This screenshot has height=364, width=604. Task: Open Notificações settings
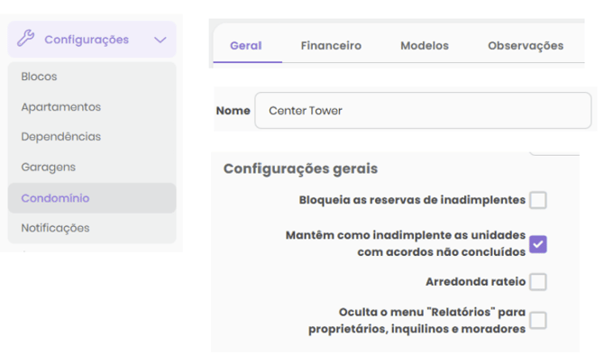pyautogui.click(x=55, y=228)
